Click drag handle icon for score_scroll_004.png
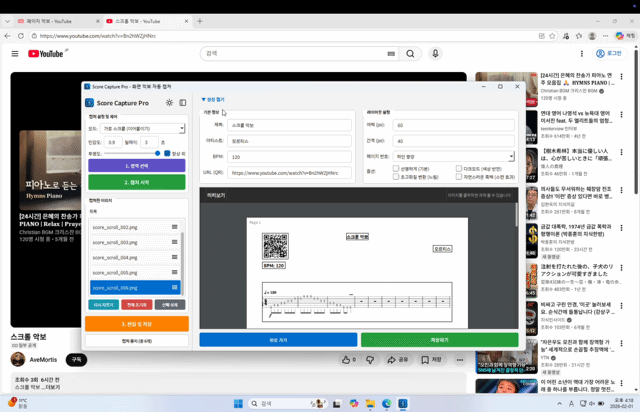The height and width of the screenshot is (412, 640). (x=175, y=257)
